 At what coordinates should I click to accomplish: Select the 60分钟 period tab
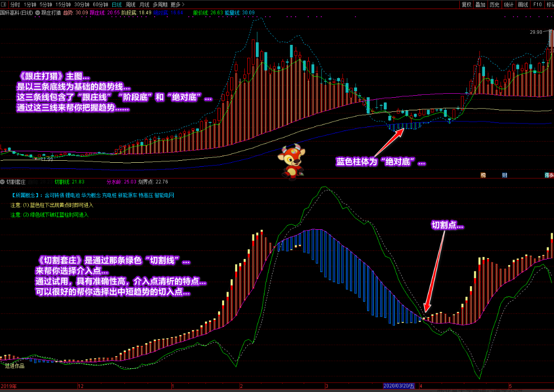[100, 5]
